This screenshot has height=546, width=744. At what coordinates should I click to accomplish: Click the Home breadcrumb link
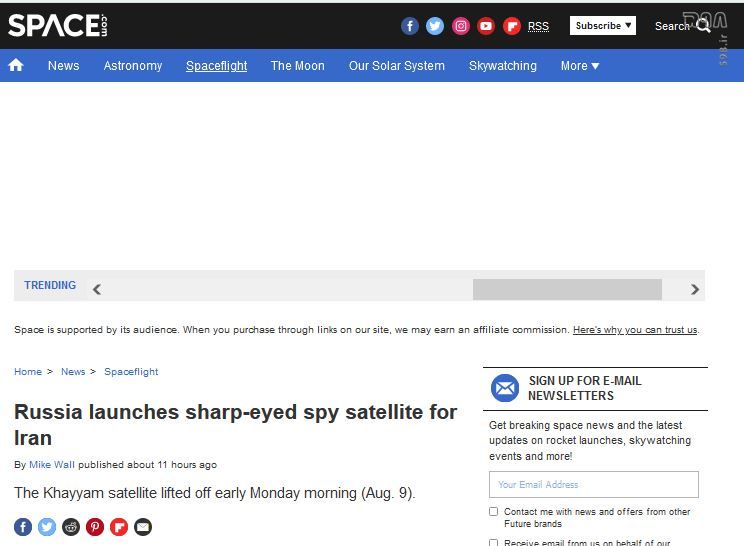[x=28, y=371]
